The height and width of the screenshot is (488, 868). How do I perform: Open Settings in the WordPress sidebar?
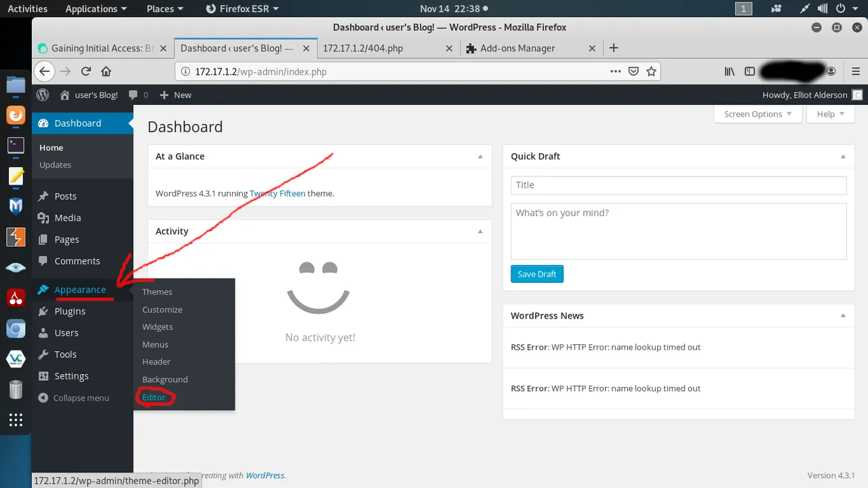[71, 376]
